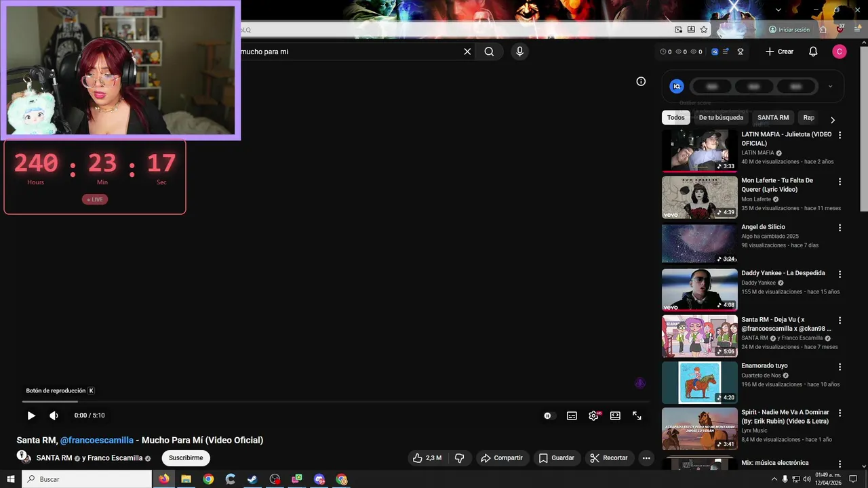Select the Todos filter chip
The image size is (868, 488).
coord(676,117)
